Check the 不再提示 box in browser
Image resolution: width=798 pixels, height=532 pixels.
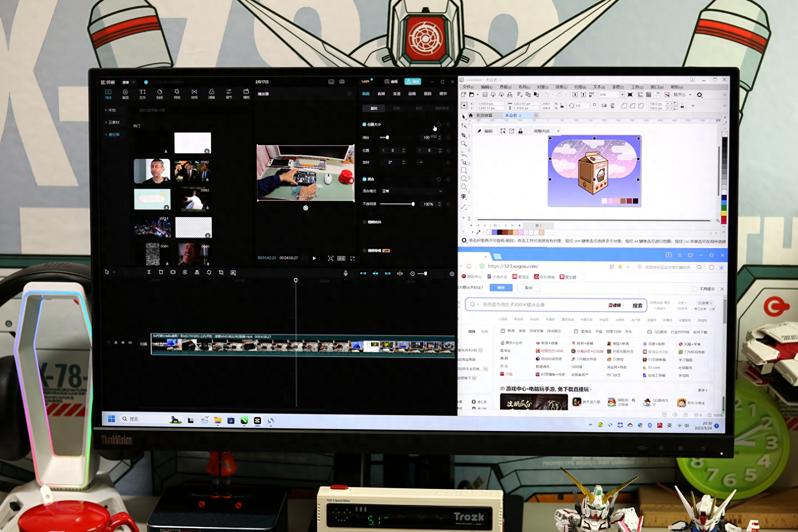pos(695,289)
